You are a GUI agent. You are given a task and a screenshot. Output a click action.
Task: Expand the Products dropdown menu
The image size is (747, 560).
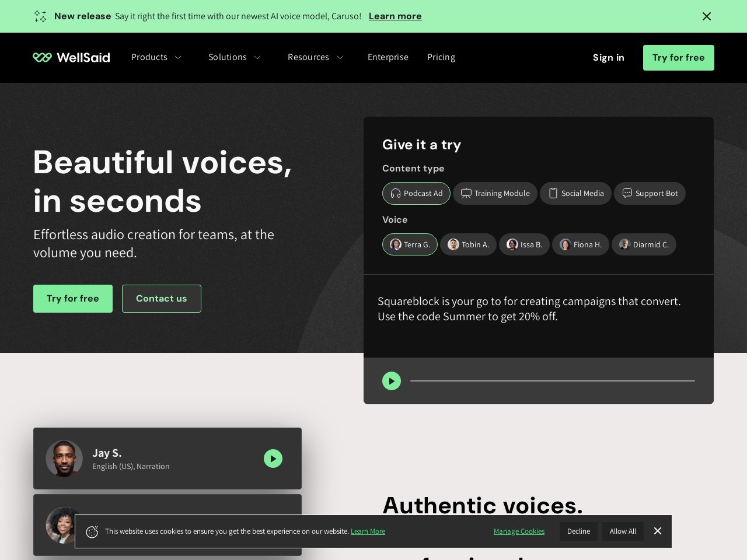click(156, 57)
